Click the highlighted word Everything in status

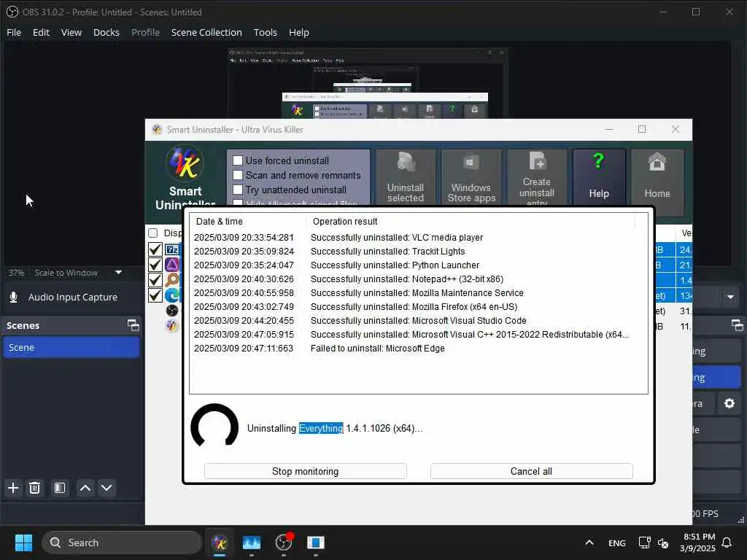click(x=321, y=428)
